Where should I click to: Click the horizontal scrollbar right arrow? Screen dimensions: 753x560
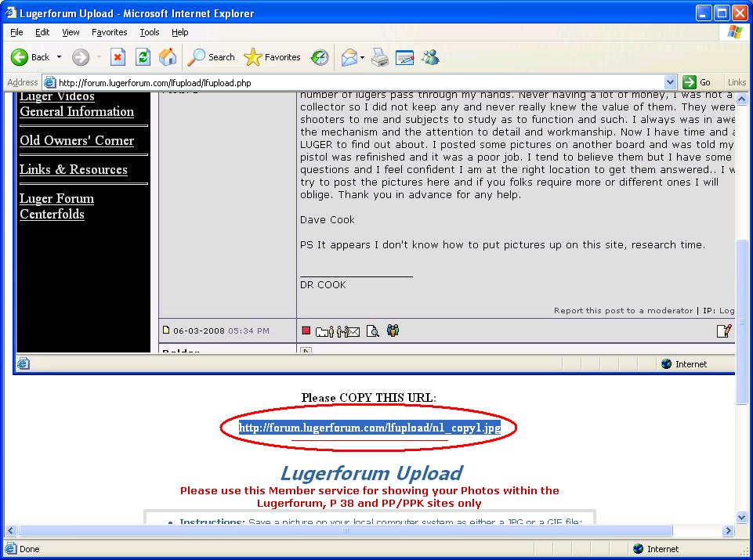(729, 531)
